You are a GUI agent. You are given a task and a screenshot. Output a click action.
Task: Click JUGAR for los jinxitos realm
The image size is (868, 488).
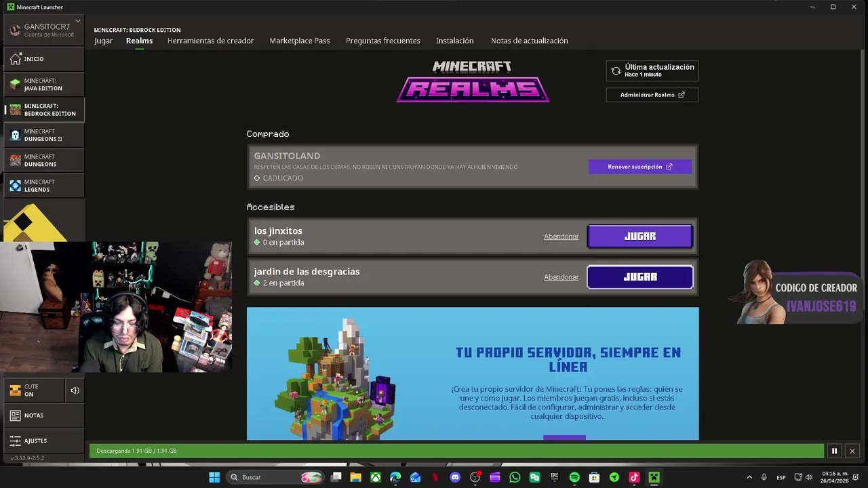pyautogui.click(x=640, y=237)
